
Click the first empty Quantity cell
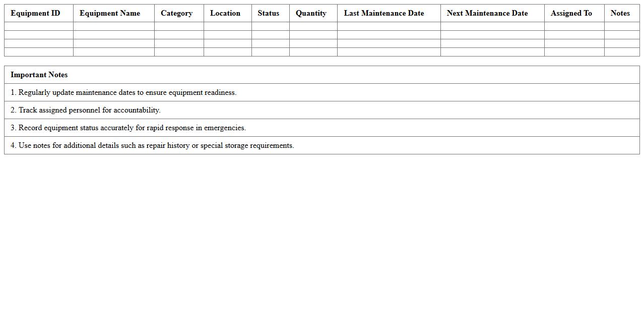[x=312, y=26]
